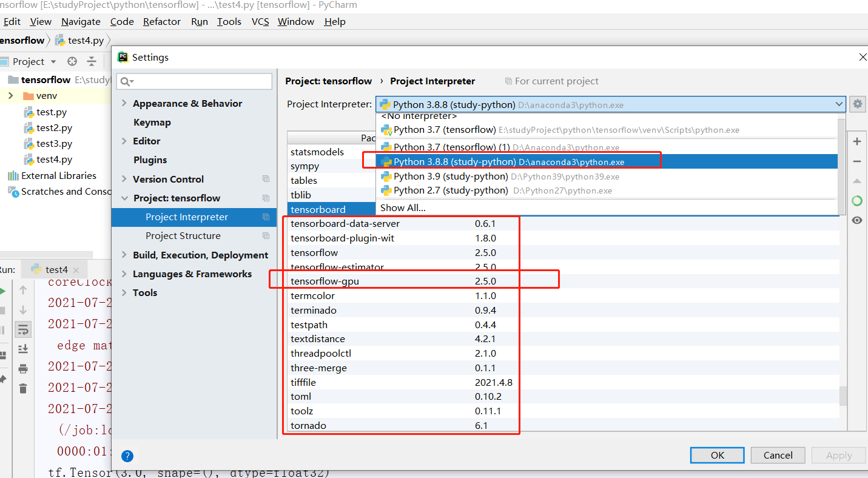
Task: Click copy icon beside Version Control
Action: point(266,179)
